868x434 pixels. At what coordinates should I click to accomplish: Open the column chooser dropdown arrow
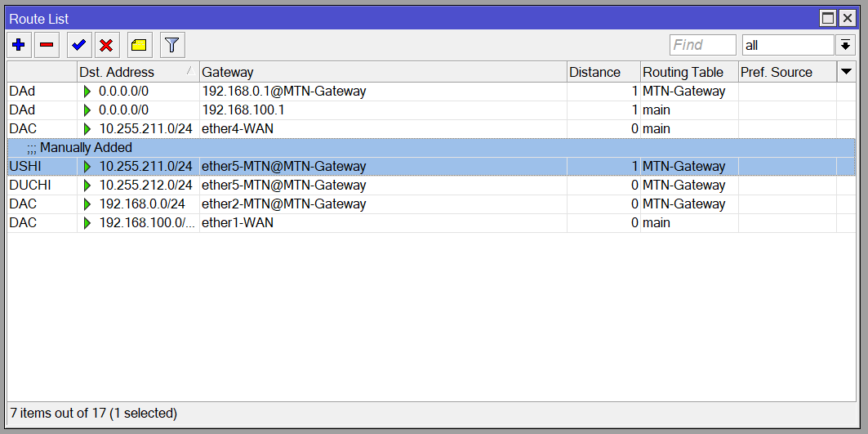click(x=846, y=72)
